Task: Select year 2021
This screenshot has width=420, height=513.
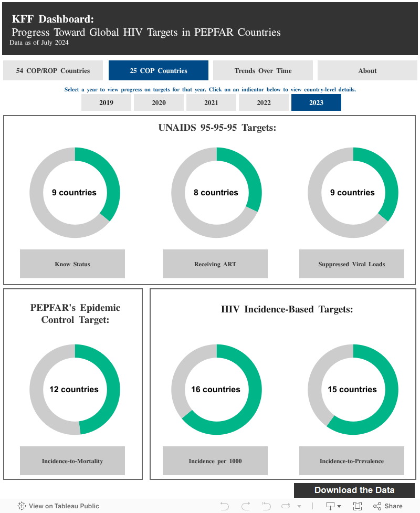Action: pos(211,103)
